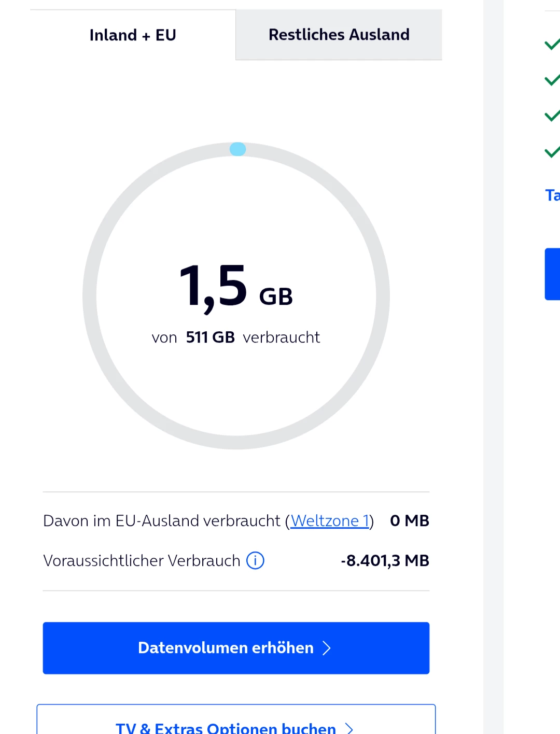
Task: Click the 1,5 GB usage value
Action: [236, 288]
